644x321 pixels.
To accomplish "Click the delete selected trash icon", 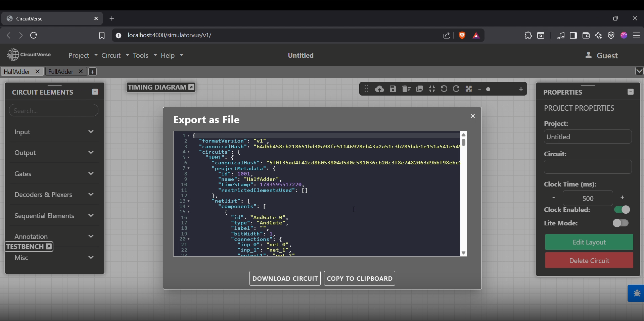I will (407, 89).
